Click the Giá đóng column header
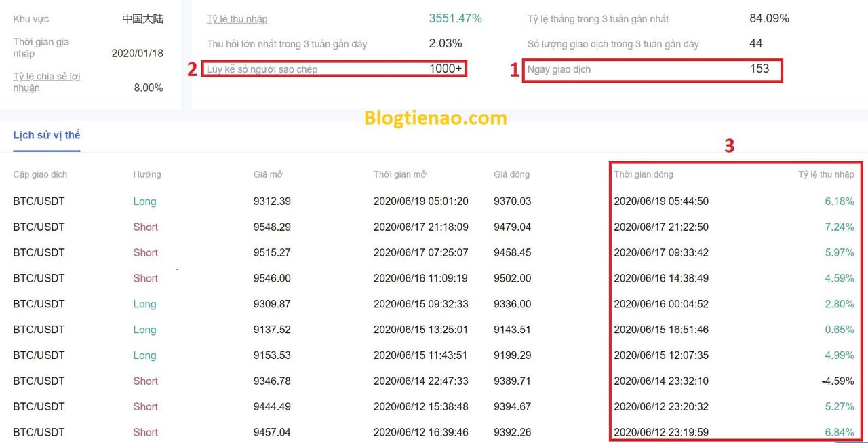This screenshot has width=868, height=443. click(512, 174)
